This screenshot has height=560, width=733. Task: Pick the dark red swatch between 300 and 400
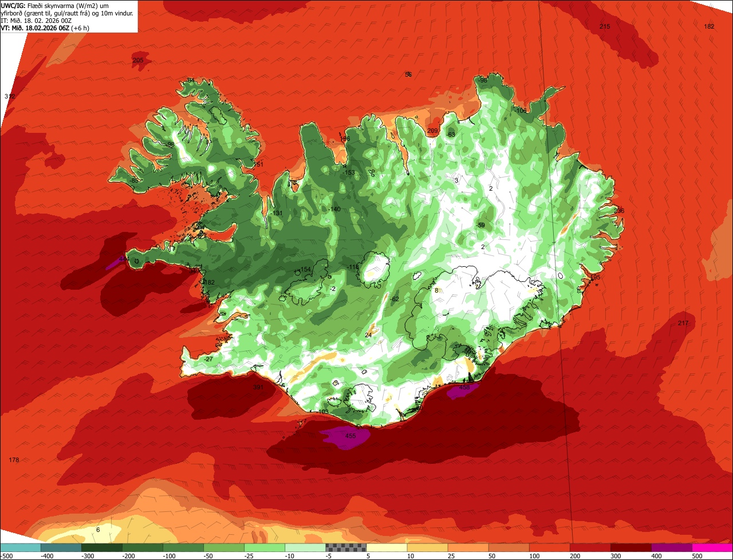(x=630, y=547)
